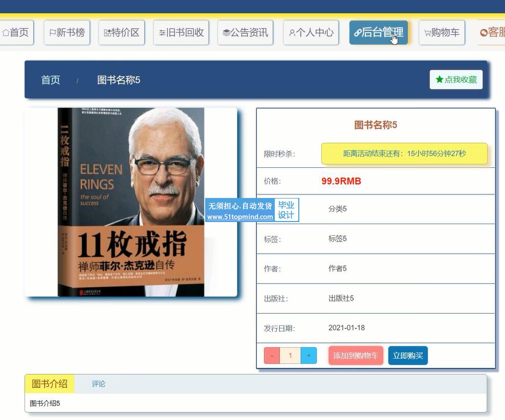Switch to the 图书介绍 tab
This screenshot has height=420, width=505.
pos(50,384)
